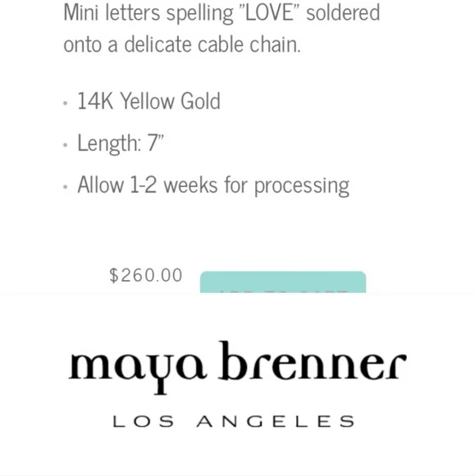
Task: Click the word "LOVE" in the description
Action: coord(270,12)
